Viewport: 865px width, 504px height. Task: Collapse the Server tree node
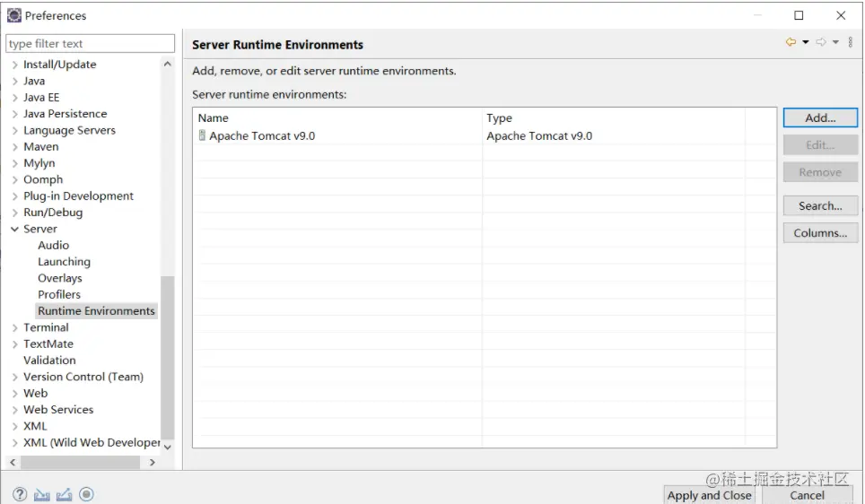point(15,230)
